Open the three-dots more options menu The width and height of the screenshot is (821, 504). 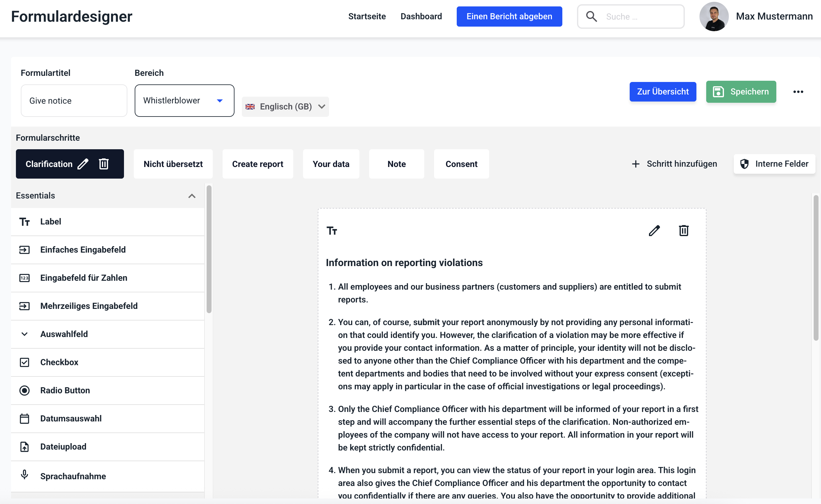click(798, 92)
